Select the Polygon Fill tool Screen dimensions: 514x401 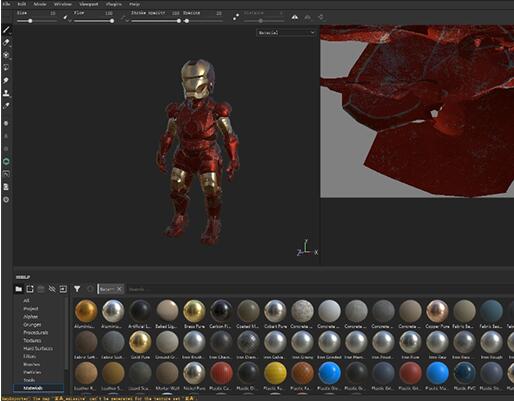pos(6,68)
